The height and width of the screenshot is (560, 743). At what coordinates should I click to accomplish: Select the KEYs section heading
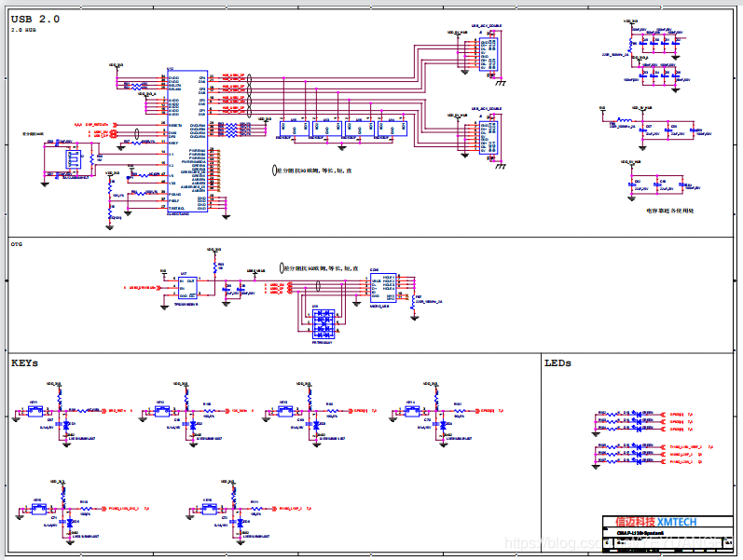click(24, 362)
